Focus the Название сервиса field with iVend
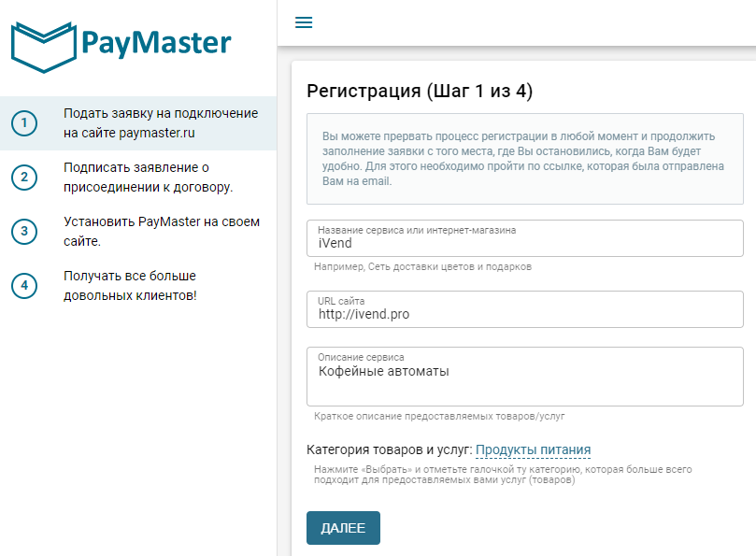Image resolution: width=756 pixels, height=556 pixels. pyautogui.click(x=525, y=238)
